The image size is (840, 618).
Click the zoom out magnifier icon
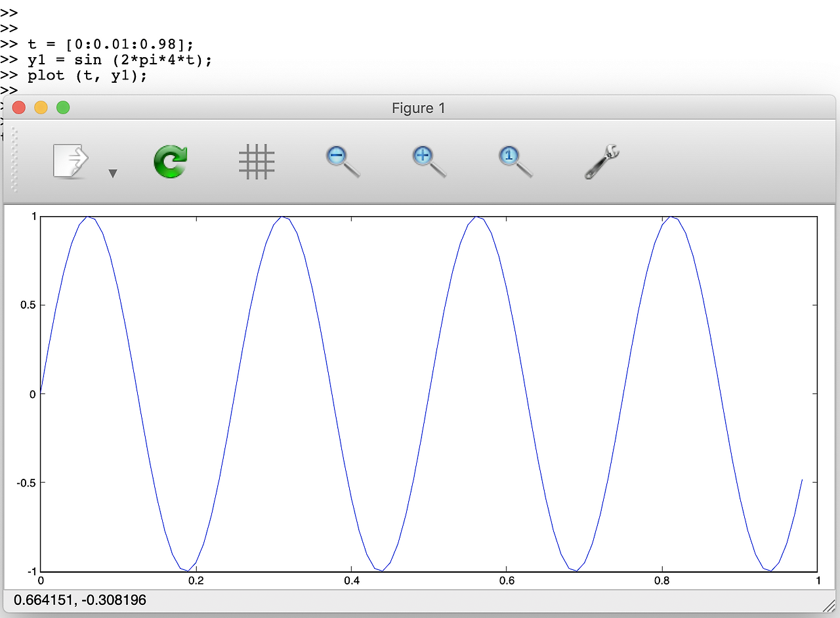343,162
